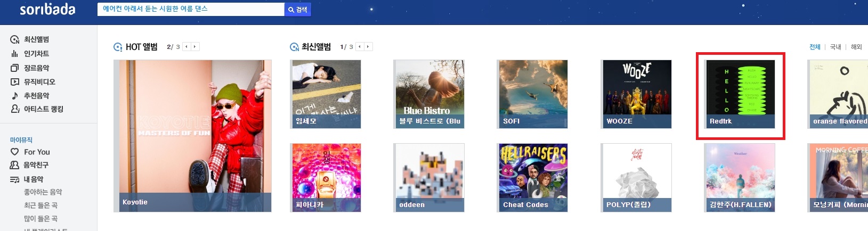
Task: Click the 음악친구 people icon
Action: point(15,165)
